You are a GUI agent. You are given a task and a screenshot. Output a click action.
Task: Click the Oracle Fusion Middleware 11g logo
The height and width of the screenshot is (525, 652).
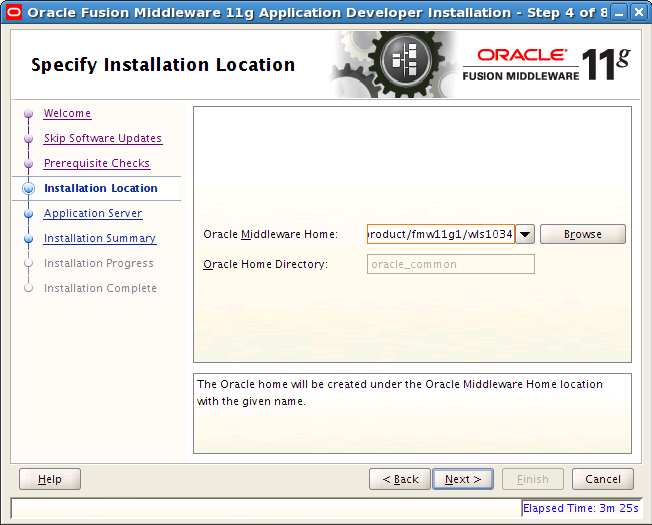(546, 64)
